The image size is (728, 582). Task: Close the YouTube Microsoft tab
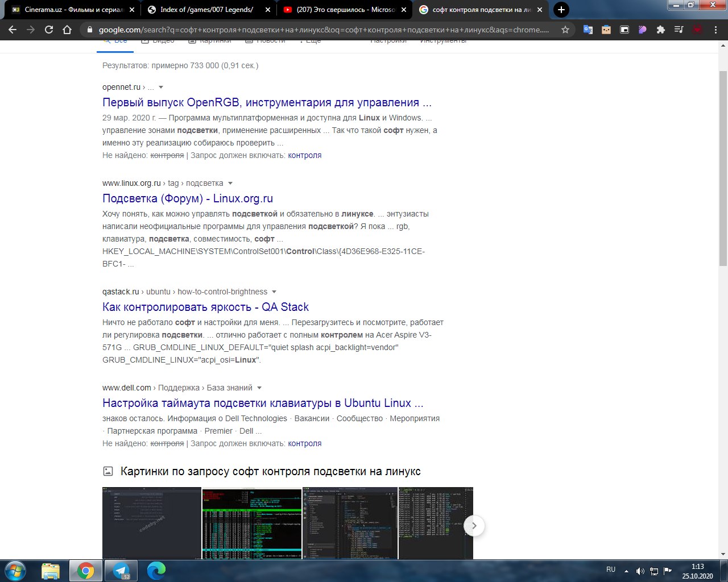[x=404, y=10]
